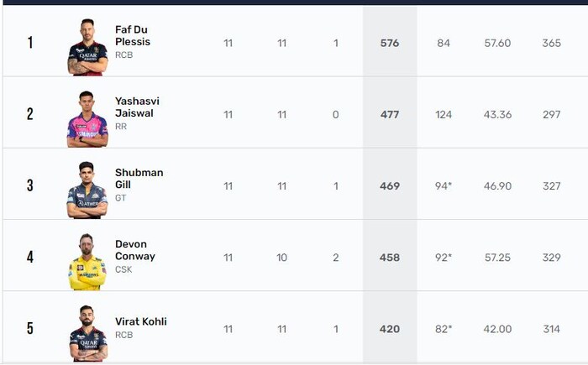Viewport: 588px width, 365px height.
Task: Open Yashasvi Jaiswal player name link
Action: [137, 107]
